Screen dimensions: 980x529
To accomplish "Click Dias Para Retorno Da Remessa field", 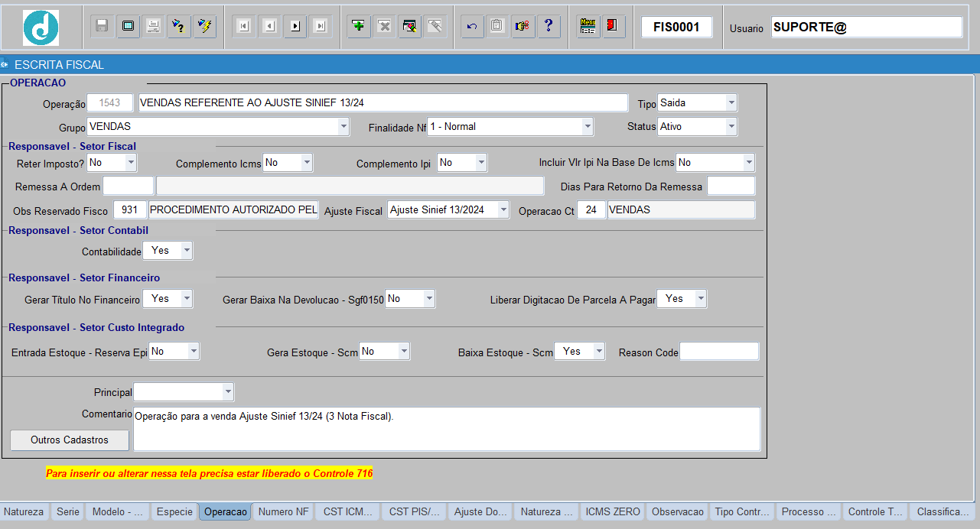I will click(x=731, y=186).
